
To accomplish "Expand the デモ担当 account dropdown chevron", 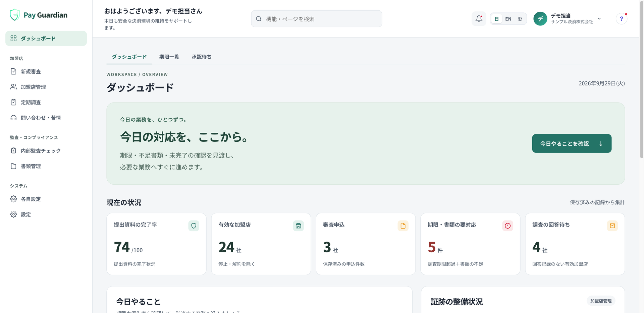I will 599,19.
